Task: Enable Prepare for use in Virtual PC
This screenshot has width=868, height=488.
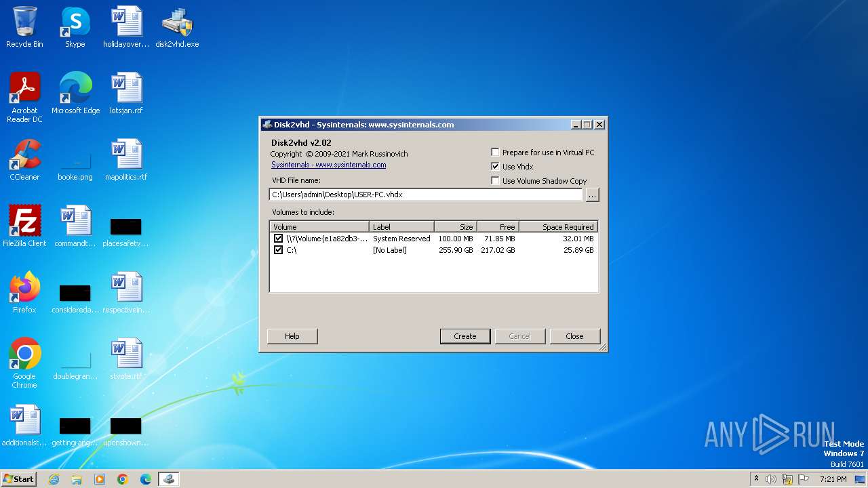Action: (x=495, y=152)
